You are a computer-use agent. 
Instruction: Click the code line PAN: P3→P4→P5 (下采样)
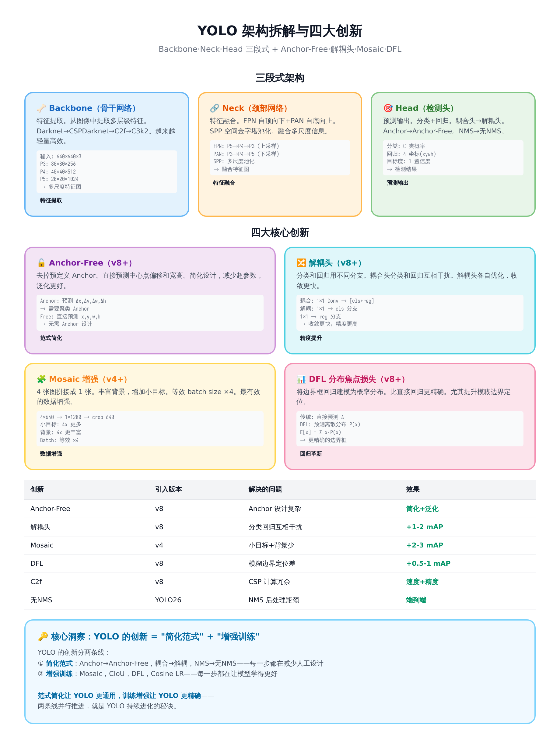[246, 154]
